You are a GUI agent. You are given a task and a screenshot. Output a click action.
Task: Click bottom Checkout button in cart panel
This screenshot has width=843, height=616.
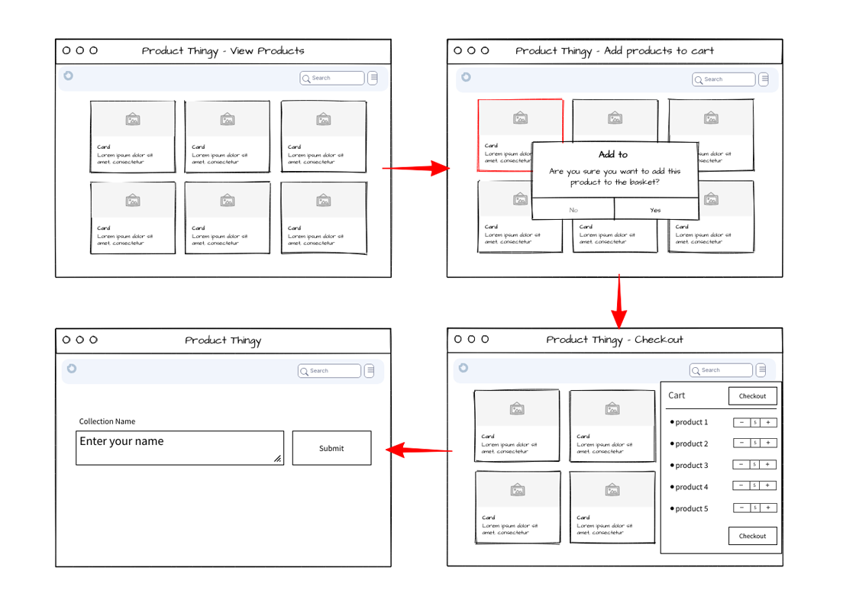point(752,536)
